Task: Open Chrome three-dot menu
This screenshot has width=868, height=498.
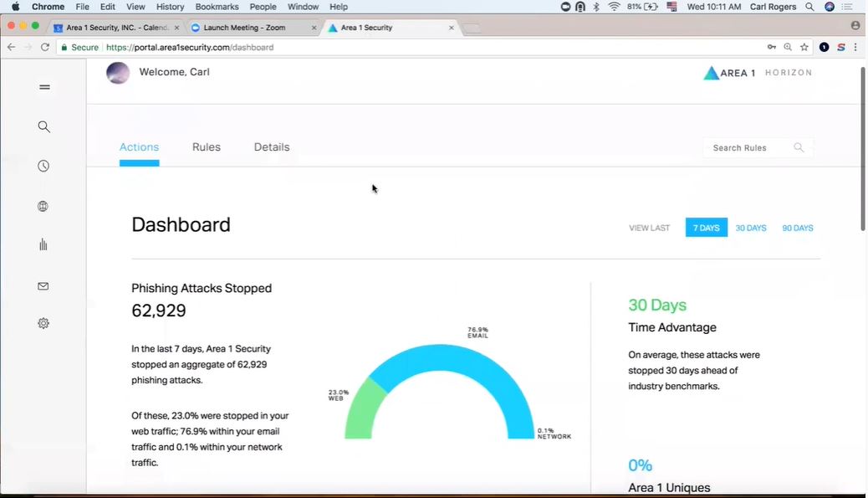Action: click(855, 47)
